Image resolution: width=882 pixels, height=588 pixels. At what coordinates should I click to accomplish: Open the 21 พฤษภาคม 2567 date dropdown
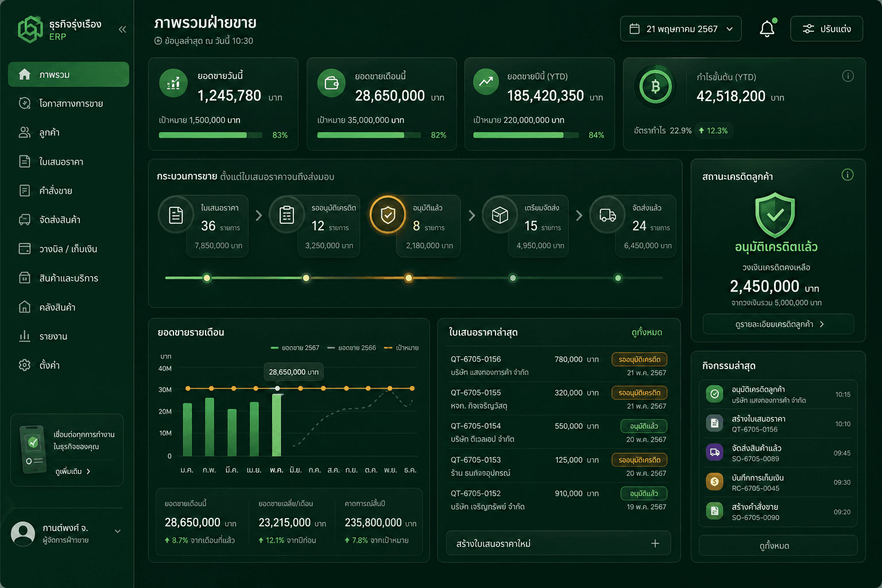[x=680, y=29]
